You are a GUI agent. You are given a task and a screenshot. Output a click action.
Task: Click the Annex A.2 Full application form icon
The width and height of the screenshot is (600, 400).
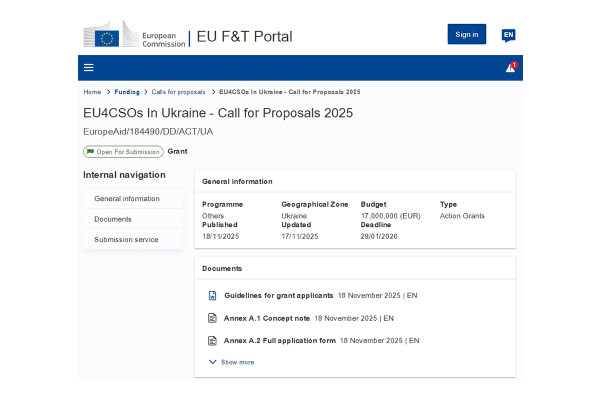pyautogui.click(x=212, y=340)
